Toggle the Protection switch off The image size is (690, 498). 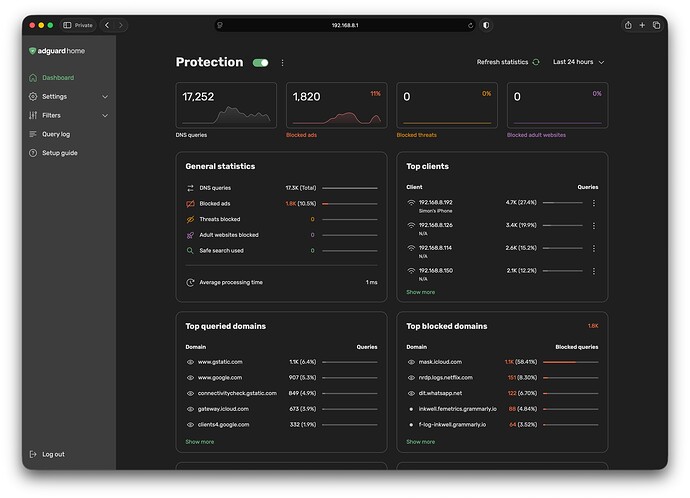(261, 63)
